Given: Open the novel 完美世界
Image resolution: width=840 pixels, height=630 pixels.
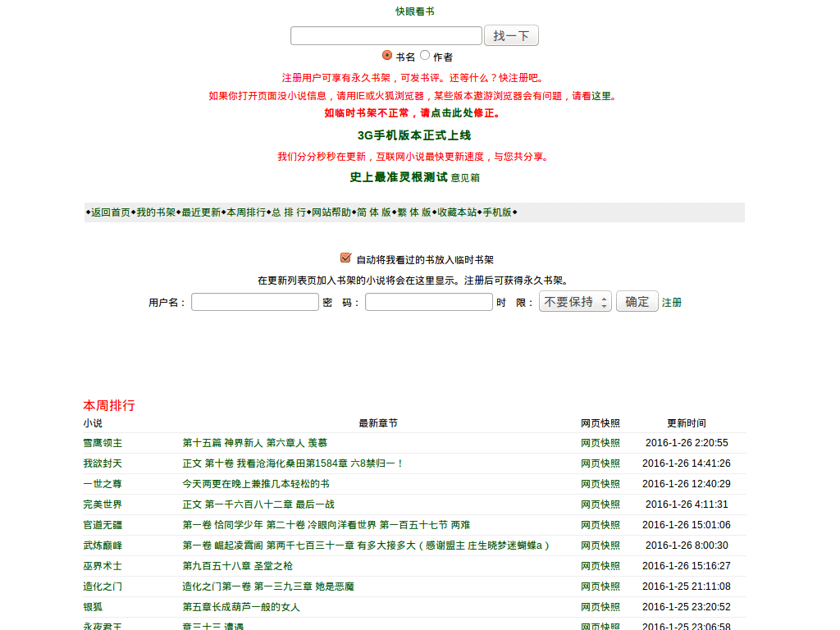Looking at the screenshot, I should pyautogui.click(x=103, y=504).
